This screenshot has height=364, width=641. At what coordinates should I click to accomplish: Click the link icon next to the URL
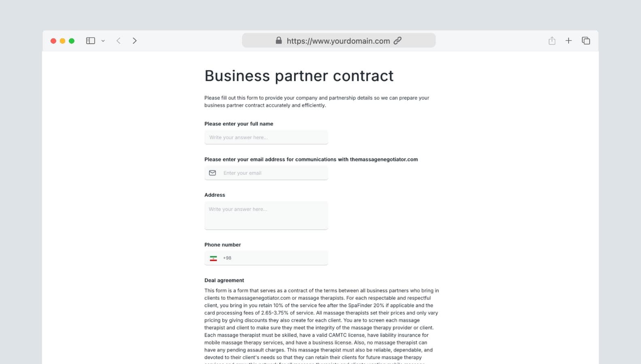(397, 40)
